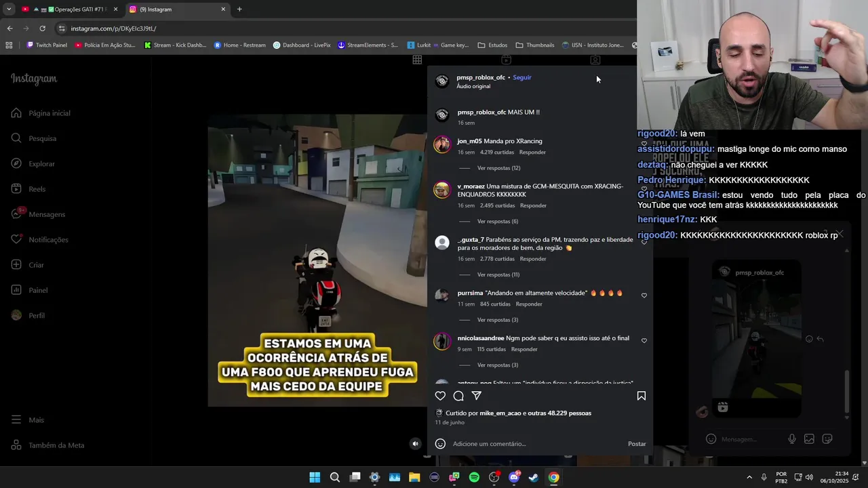
Task: Open Dashboard - LivePix bookmark
Action: pyautogui.click(x=302, y=45)
